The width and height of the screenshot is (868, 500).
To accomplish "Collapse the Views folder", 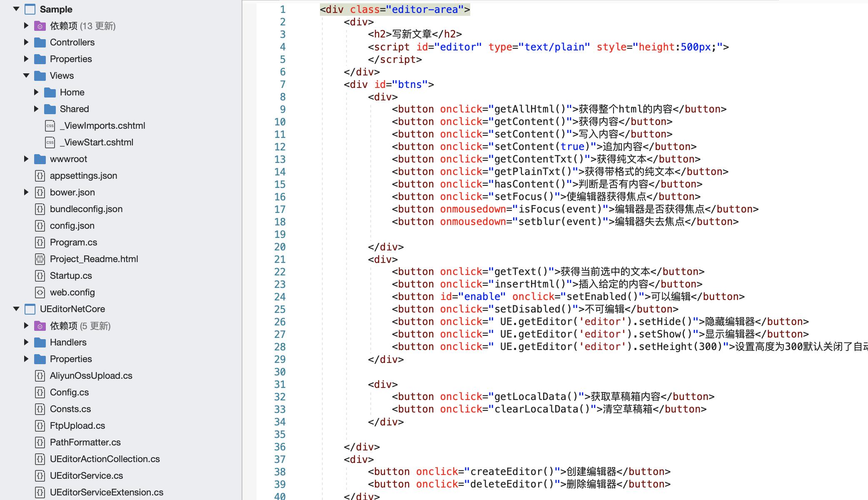I will 26,75.
